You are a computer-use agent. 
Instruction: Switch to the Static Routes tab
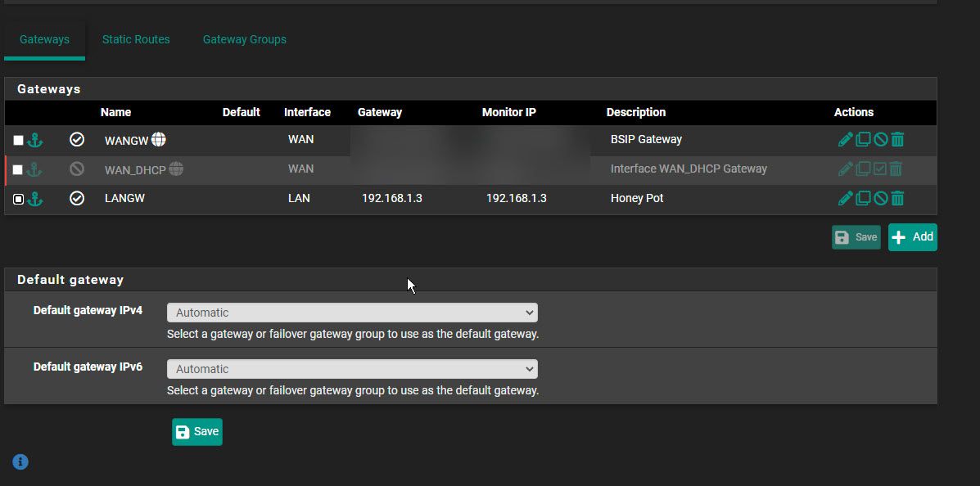pyautogui.click(x=136, y=39)
